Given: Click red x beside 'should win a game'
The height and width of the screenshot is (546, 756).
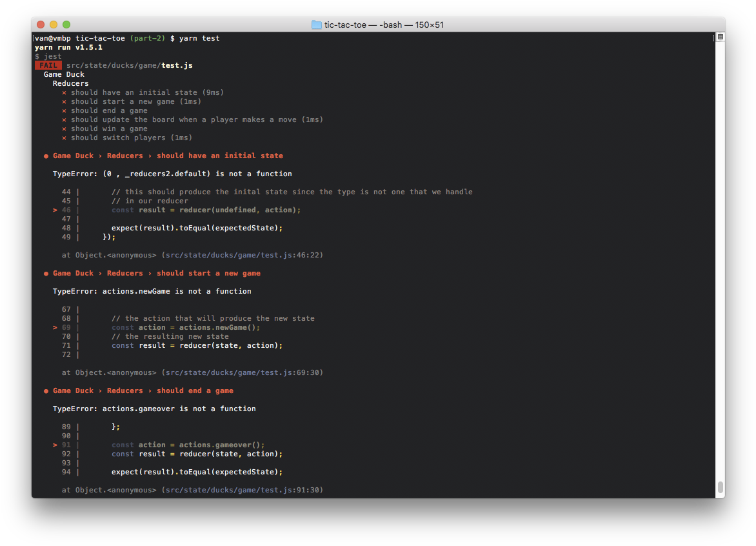Looking at the screenshot, I should pyautogui.click(x=64, y=128).
